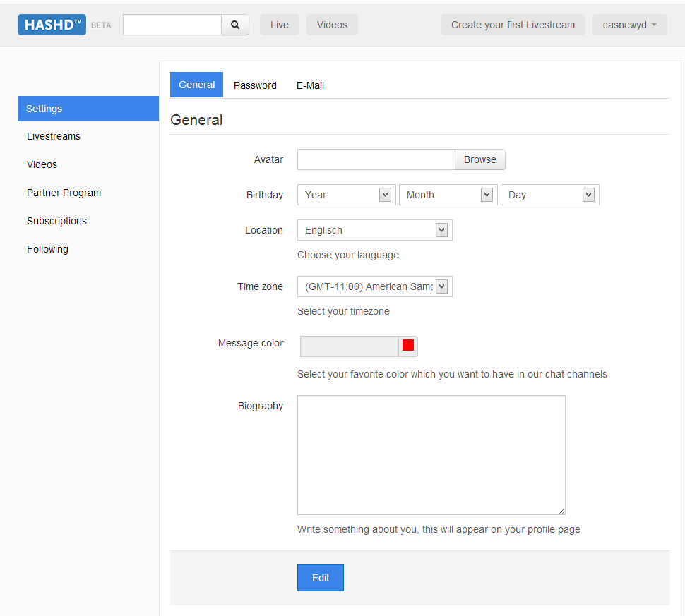
Task: Click the magnifying glass search icon
Action: [235, 25]
